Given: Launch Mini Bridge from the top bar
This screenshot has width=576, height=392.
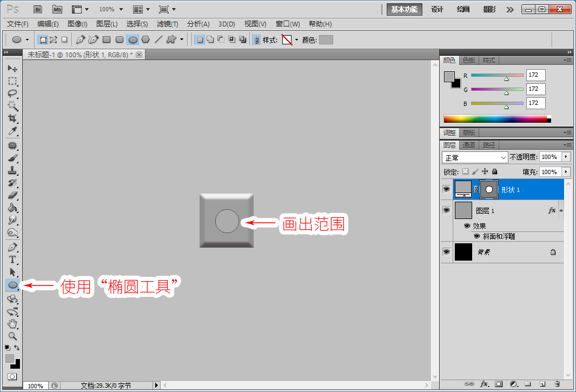Looking at the screenshot, I should pyautogui.click(x=57, y=10).
